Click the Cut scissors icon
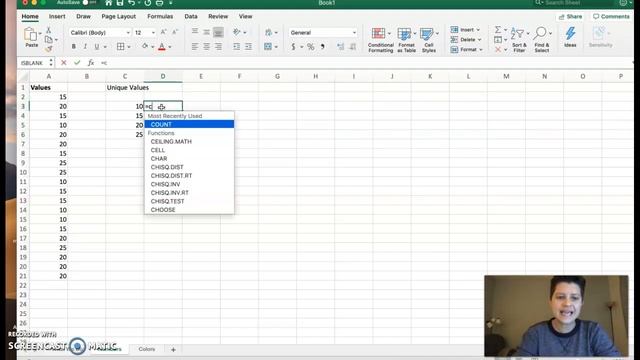 click(x=49, y=30)
